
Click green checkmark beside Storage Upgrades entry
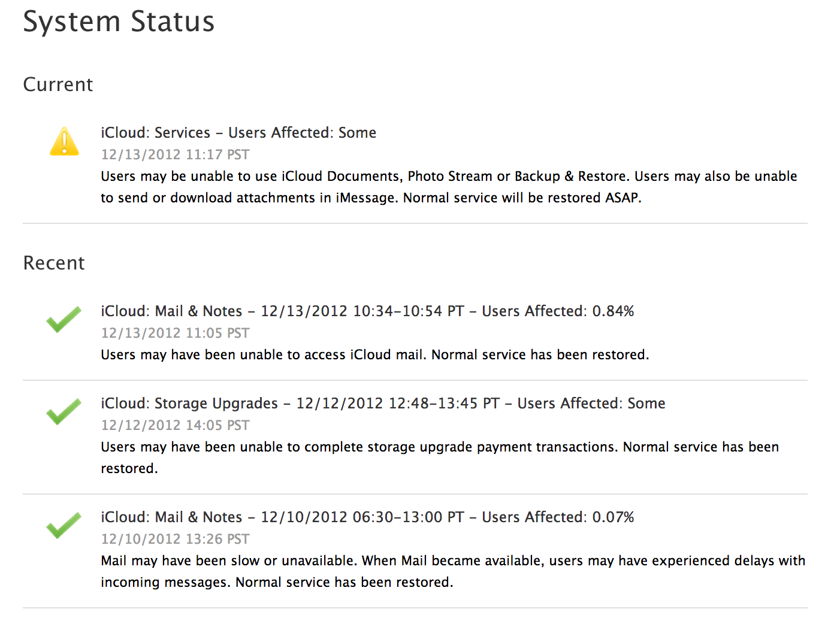pos(64,411)
